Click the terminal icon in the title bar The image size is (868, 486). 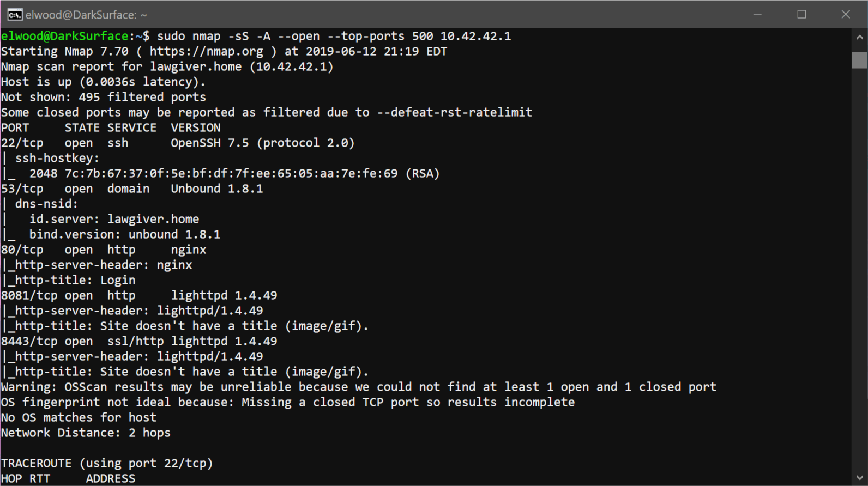(x=15, y=15)
